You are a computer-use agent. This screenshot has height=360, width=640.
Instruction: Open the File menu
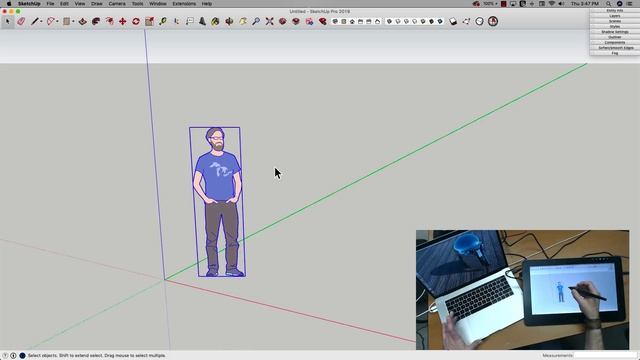(50, 4)
